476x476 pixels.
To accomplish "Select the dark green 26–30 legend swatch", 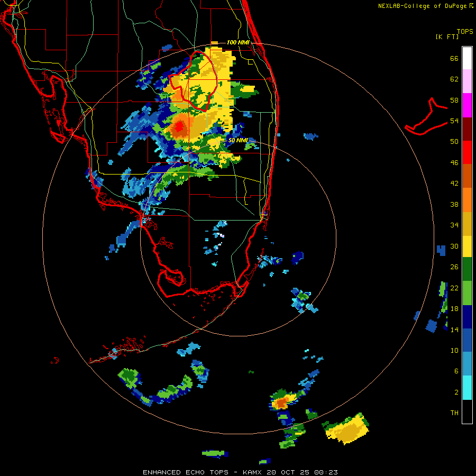I will pyautogui.click(x=467, y=269).
